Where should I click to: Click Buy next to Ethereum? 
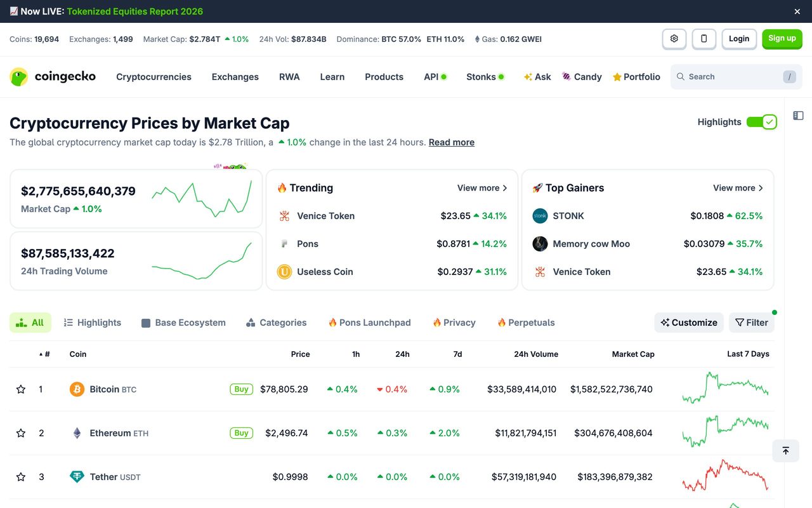pyautogui.click(x=242, y=433)
